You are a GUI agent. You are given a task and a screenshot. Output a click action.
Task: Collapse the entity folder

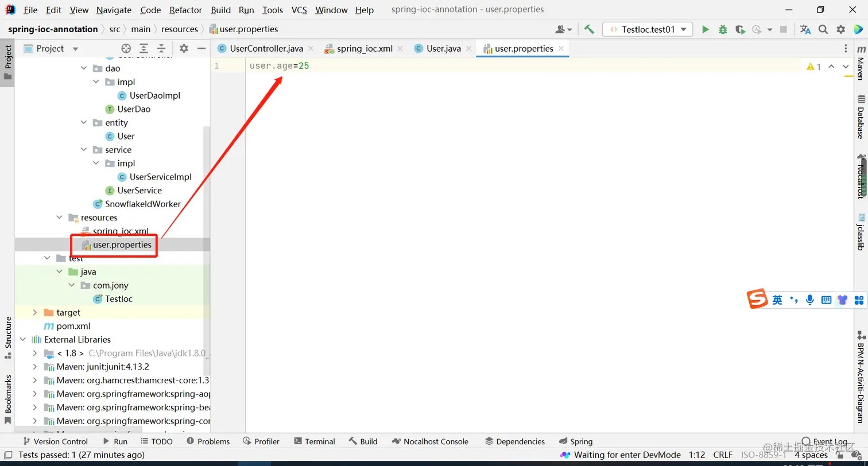84,123
